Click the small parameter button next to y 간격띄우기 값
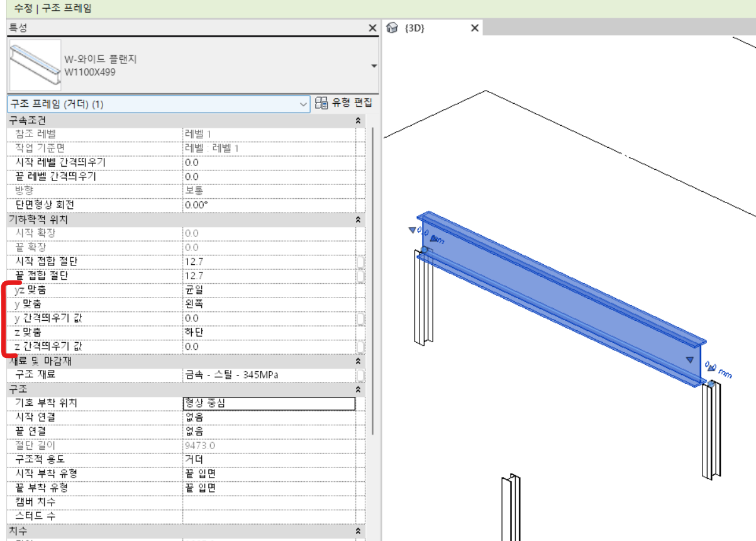The image size is (756, 541). point(360,318)
